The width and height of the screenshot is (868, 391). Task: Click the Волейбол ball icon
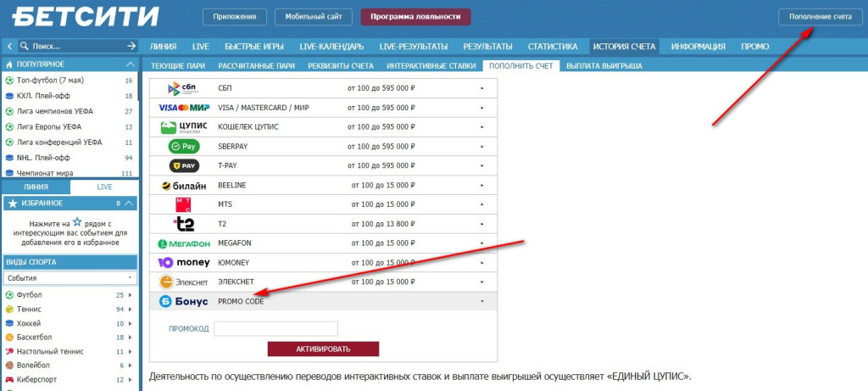coord(9,366)
